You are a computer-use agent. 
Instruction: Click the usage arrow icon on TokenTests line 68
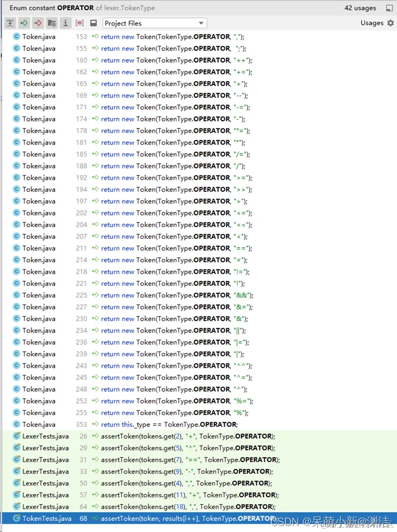pyautogui.click(x=95, y=518)
